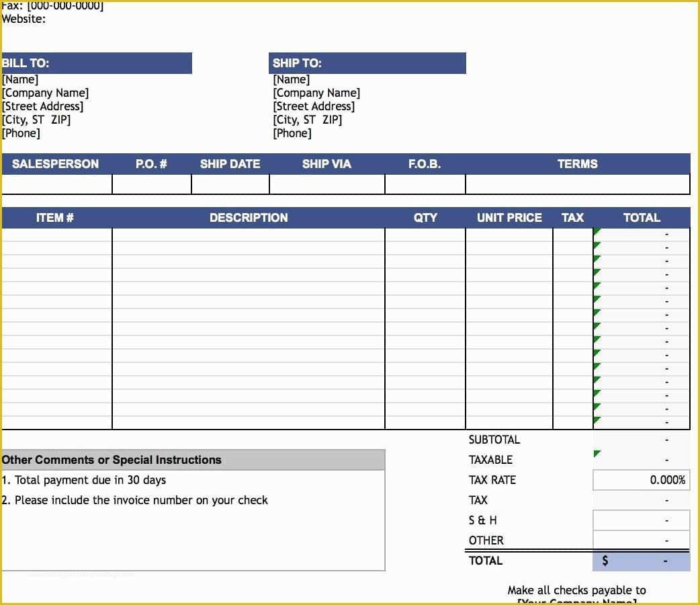Viewport: 700px width, 605px height.
Task: Select the S & H label
Action: pyautogui.click(x=482, y=520)
